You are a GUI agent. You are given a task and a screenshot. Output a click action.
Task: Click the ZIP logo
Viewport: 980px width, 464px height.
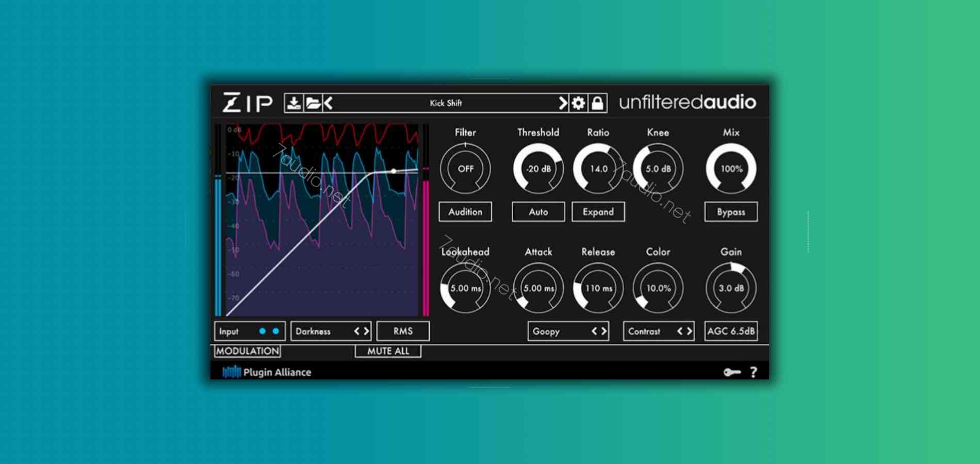click(x=248, y=103)
